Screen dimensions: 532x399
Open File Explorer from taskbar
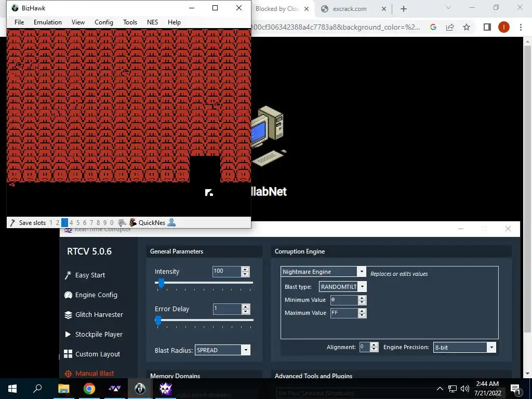click(63, 389)
